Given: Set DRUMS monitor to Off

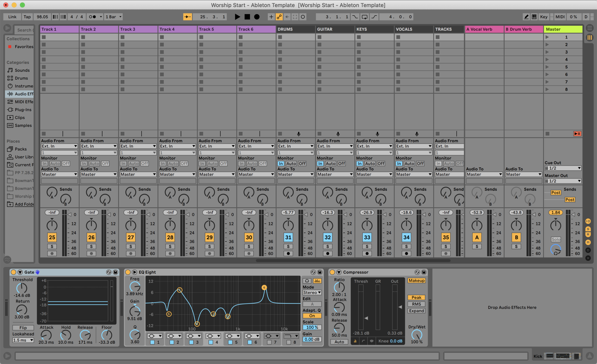Looking at the screenshot, I should tap(302, 164).
